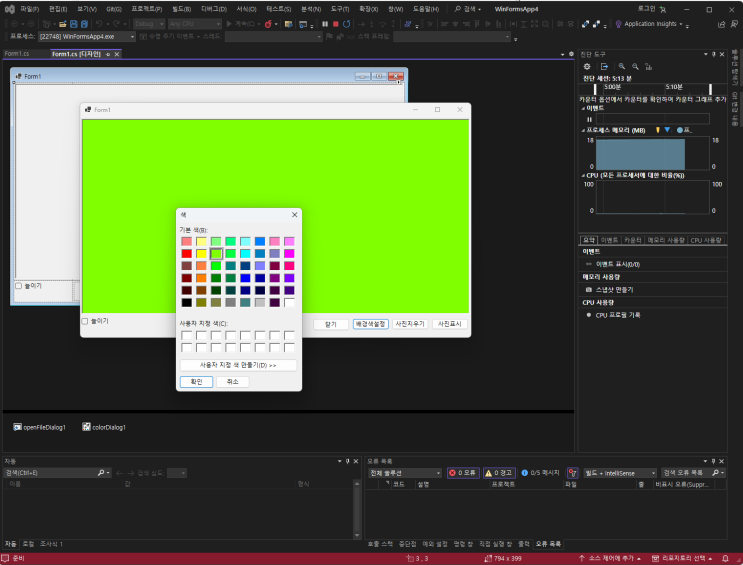Open the process dropdown showing WinFormsApp4.exe
This screenshot has width=743, height=565.
pyautogui.click(x=87, y=36)
